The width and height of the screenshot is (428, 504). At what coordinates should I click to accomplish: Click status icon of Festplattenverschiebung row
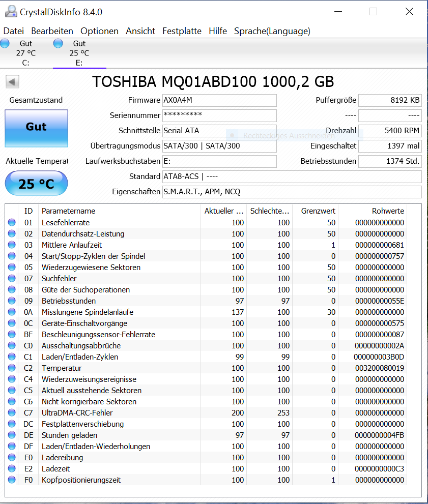pyautogui.click(x=12, y=424)
